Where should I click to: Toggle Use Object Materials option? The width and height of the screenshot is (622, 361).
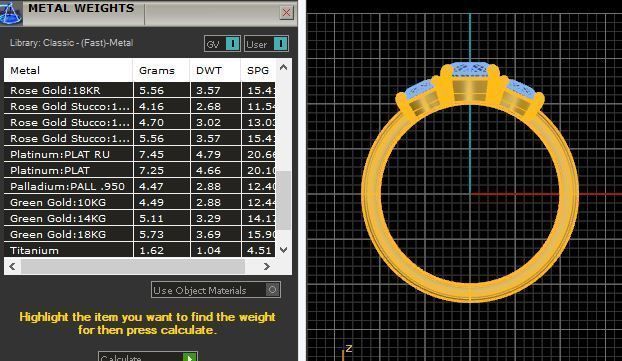tap(216, 290)
